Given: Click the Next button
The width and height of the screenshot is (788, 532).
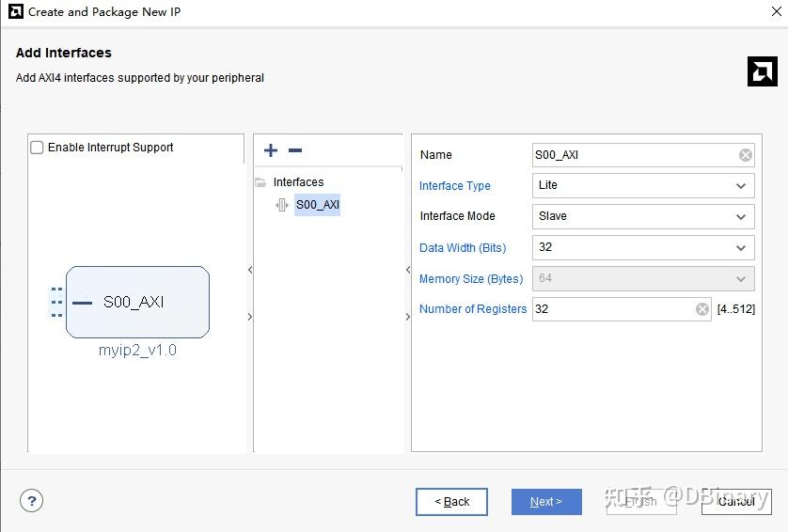Looking at the screenshot, I should (x=546, y=501).
